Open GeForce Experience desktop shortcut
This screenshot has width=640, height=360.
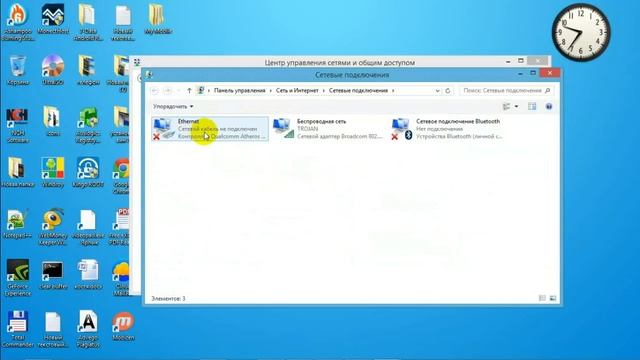point(18,278)
